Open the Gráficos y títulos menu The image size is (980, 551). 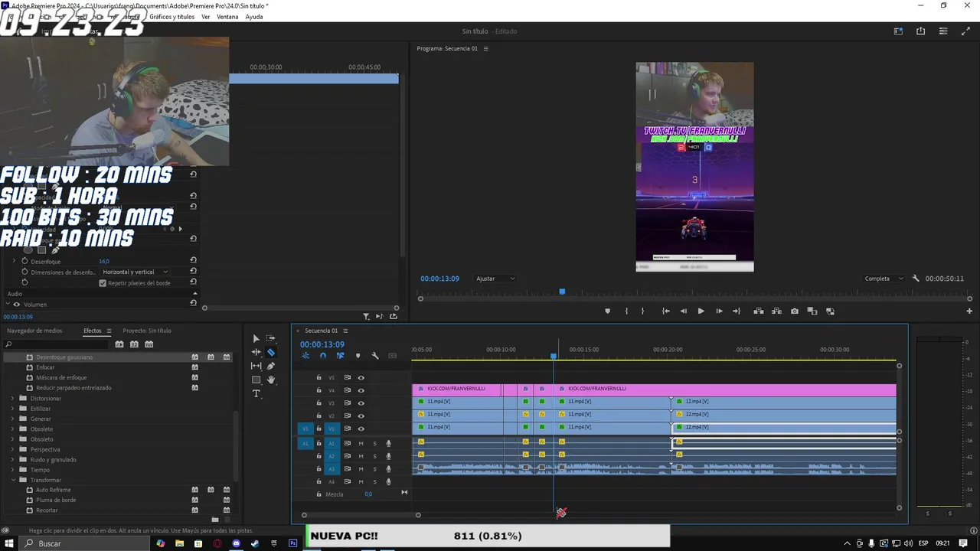click(x=171, y=17)
